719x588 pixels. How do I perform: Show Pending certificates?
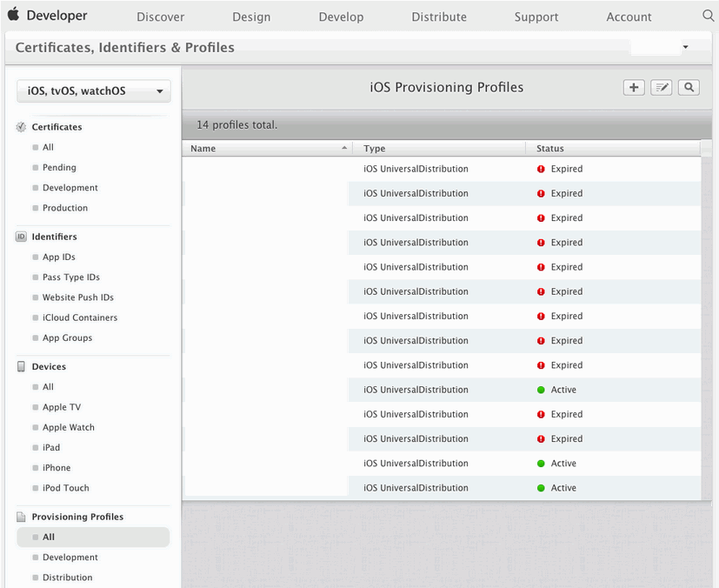(59, 167)
